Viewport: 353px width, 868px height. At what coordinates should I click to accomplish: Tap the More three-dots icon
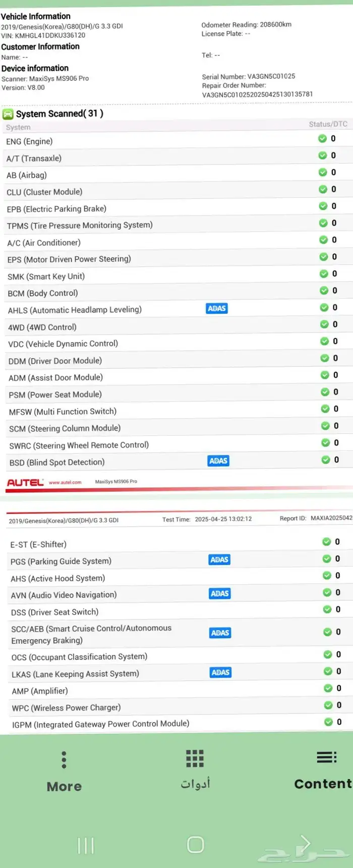coord(64,759)
